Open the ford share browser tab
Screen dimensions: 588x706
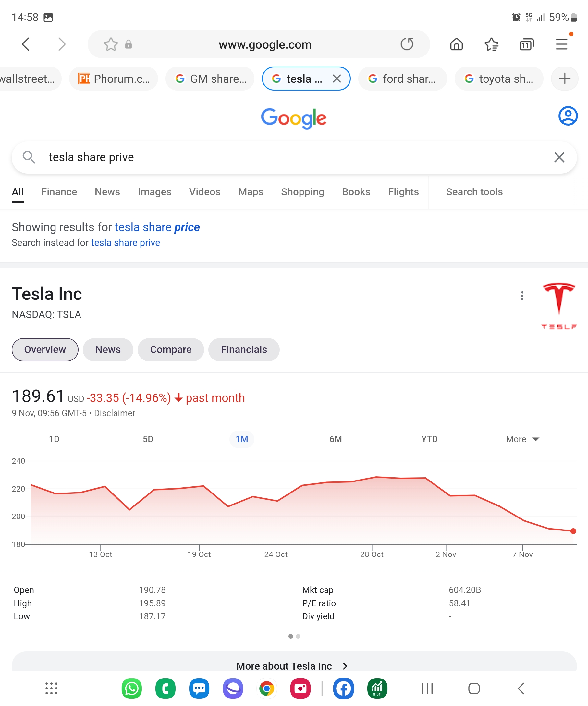tap(402, 79)
